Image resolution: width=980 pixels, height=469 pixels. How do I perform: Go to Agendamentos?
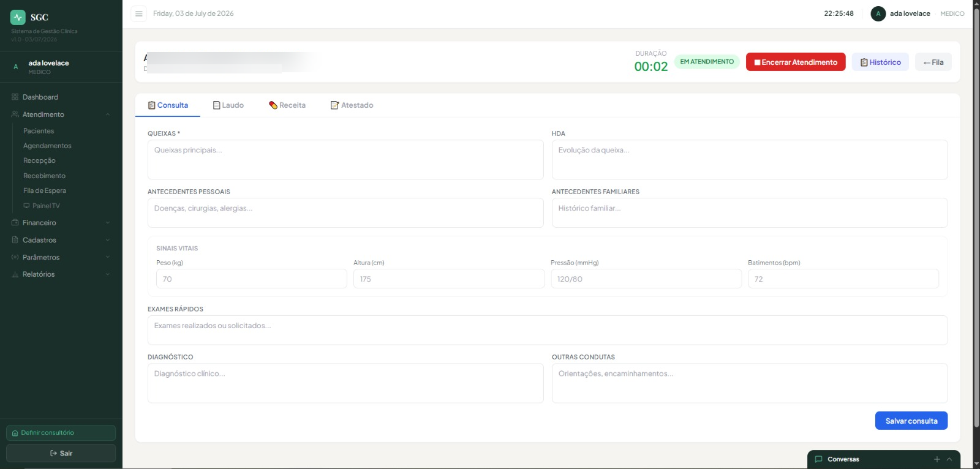[x=47, y=146]
